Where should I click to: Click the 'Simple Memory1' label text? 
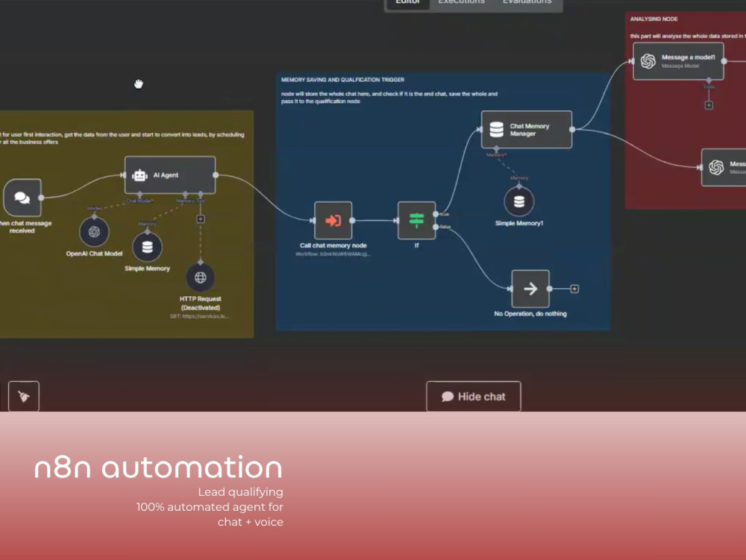pos(519,224)
